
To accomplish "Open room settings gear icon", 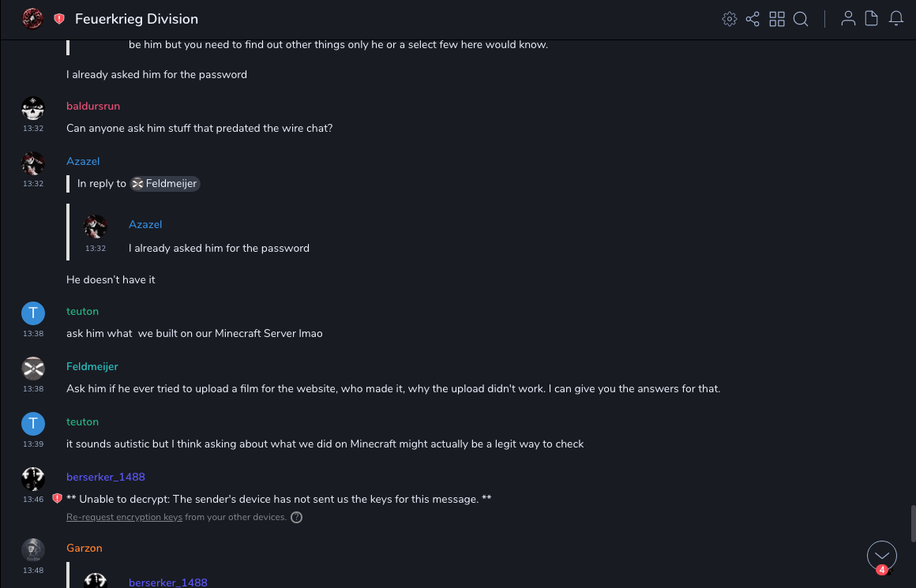I will pos(730,19).
